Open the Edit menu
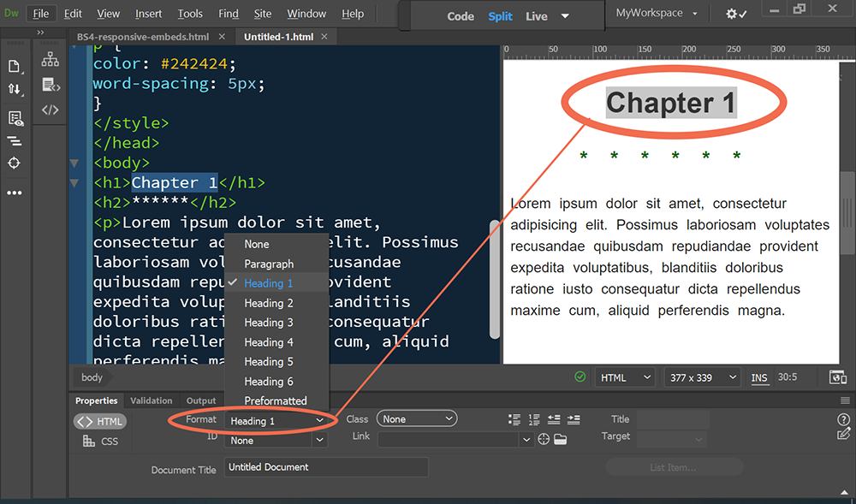Viewport: 856px width, 504px height. pos(73,14)
